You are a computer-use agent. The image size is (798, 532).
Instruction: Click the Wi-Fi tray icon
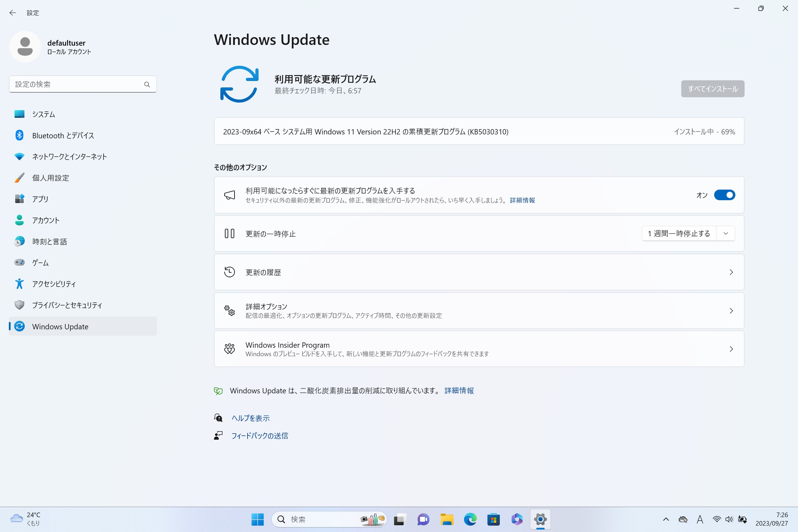[717, 520]
